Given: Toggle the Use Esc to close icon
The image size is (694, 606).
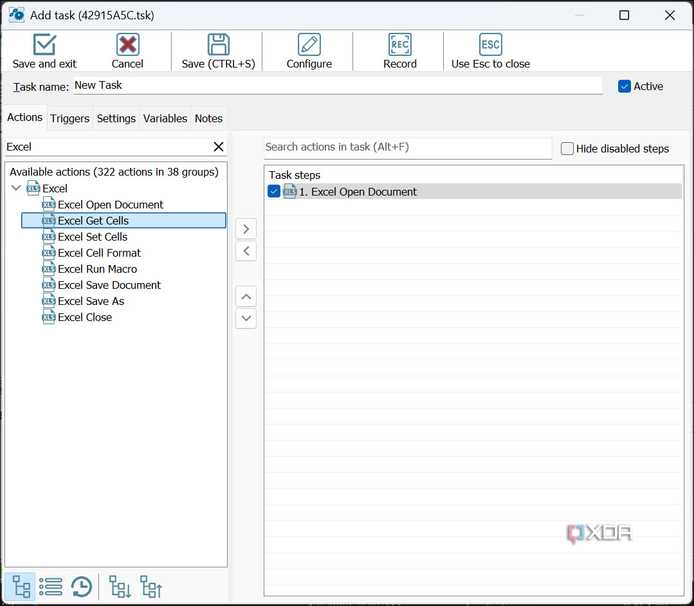Looking at the screenshot, I should (490, 44).
